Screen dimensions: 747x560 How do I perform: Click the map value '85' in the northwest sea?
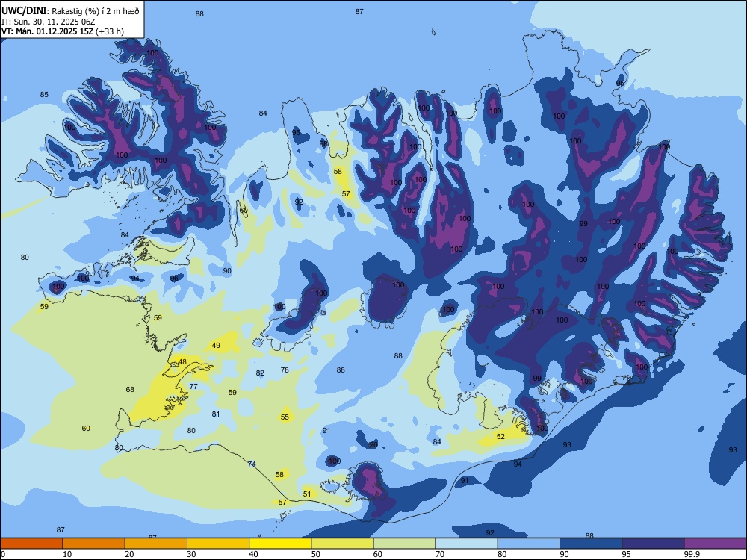tap(44, 94)
